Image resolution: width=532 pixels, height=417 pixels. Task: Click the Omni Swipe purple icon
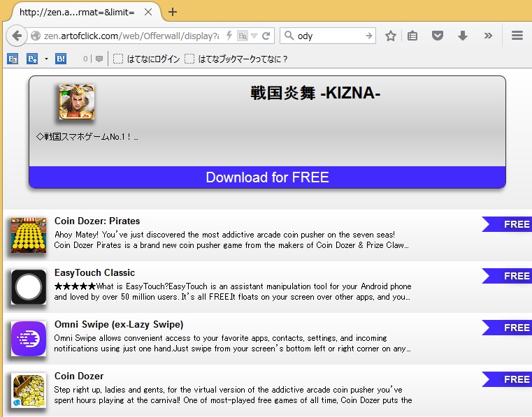29,338
